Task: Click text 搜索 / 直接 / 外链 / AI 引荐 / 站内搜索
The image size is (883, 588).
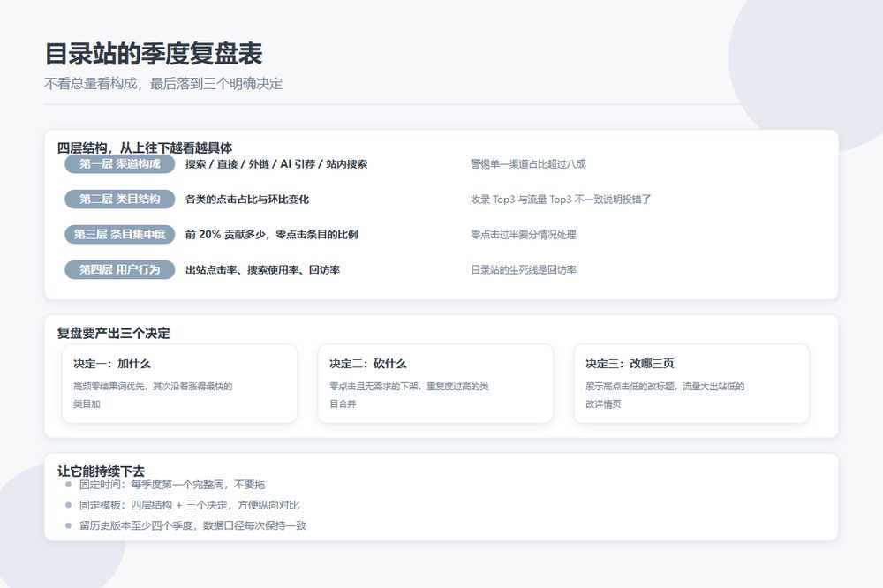Action: 276,164
